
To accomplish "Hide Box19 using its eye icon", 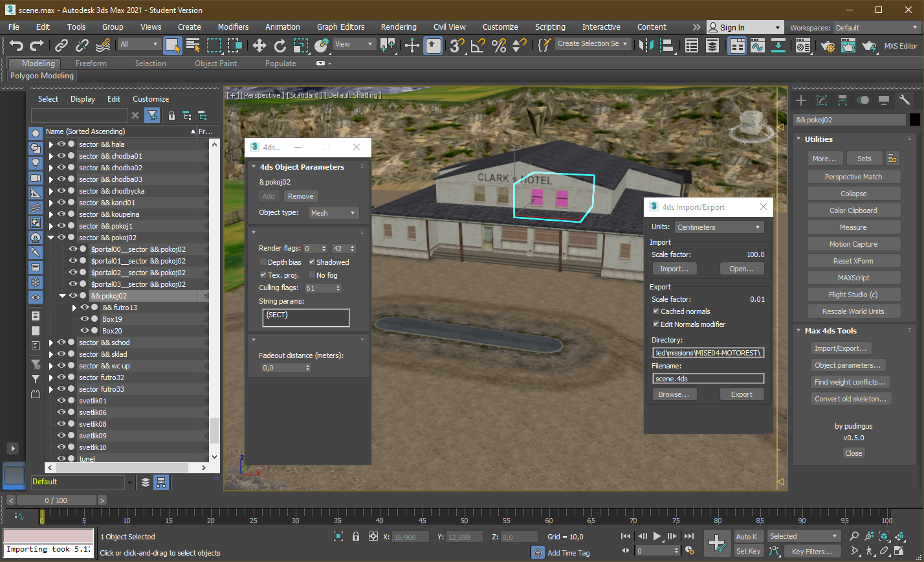I will 85,319.
